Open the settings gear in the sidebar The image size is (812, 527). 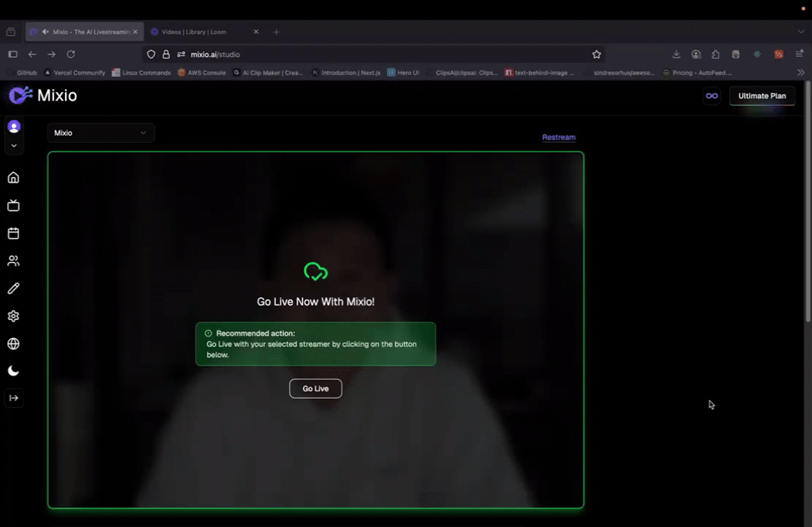tap(13, 316)
